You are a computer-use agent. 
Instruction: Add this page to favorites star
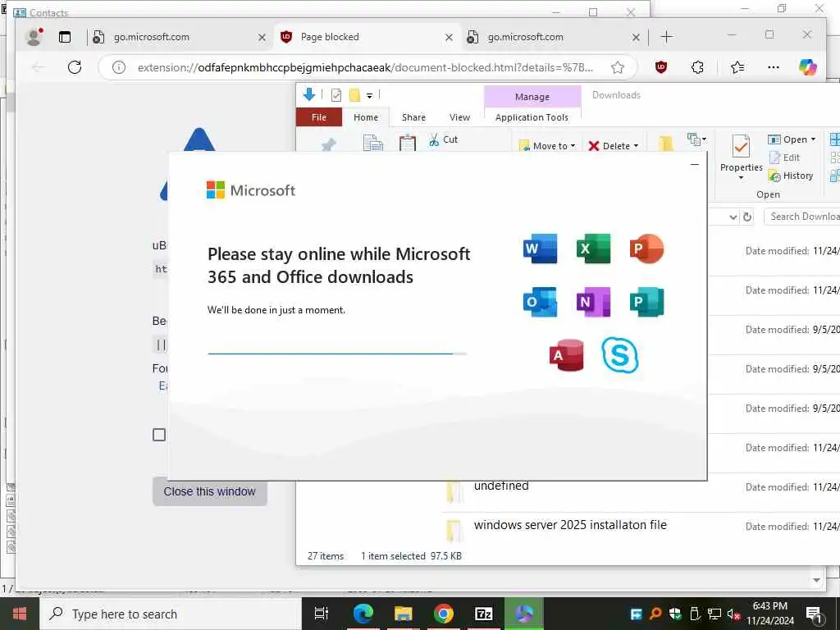coord(618,67)
